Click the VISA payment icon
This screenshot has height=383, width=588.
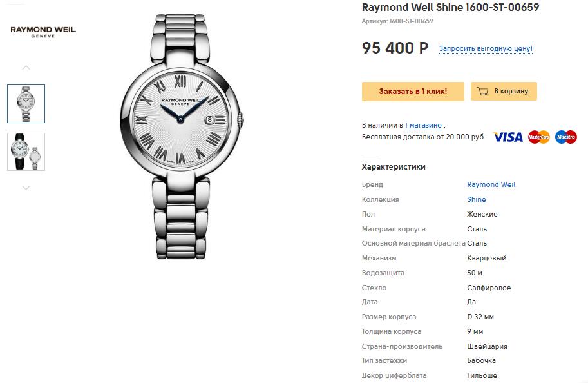507,137
